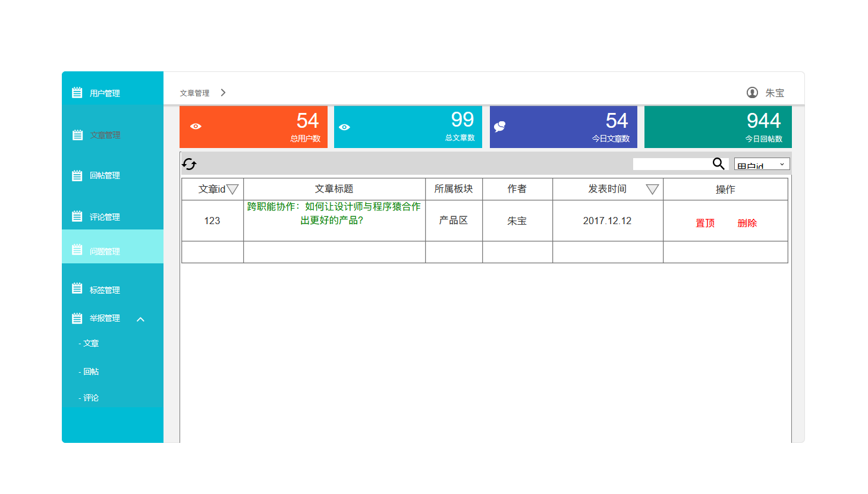Sort by 文章id using triangle arrow
868x494 pixels.
(x=232, y=190)
